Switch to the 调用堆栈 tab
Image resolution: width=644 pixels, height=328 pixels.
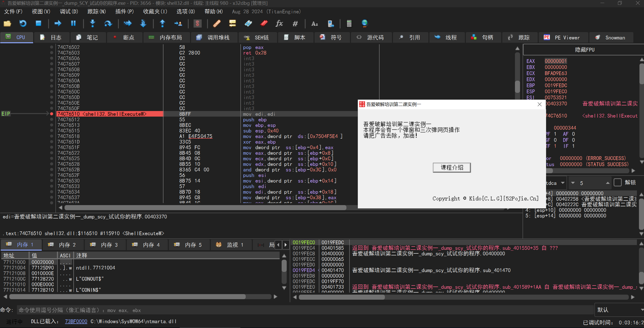(214, 37)
